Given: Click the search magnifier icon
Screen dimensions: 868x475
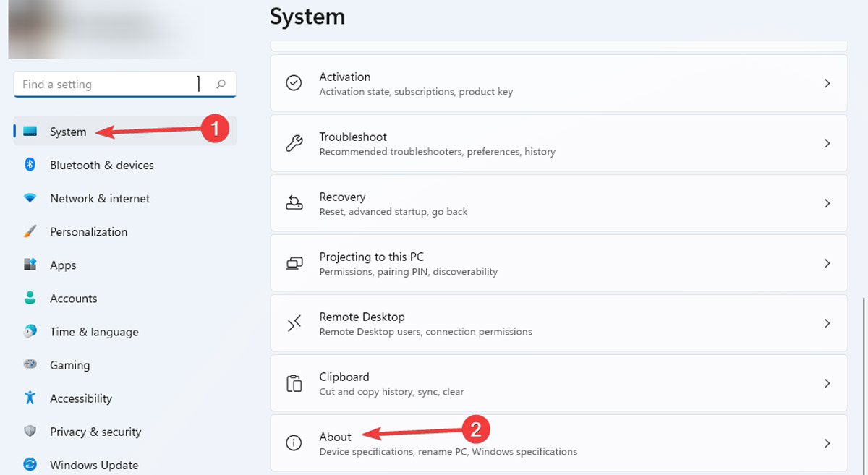Looking at the screenshot, I should coord(221,84).
